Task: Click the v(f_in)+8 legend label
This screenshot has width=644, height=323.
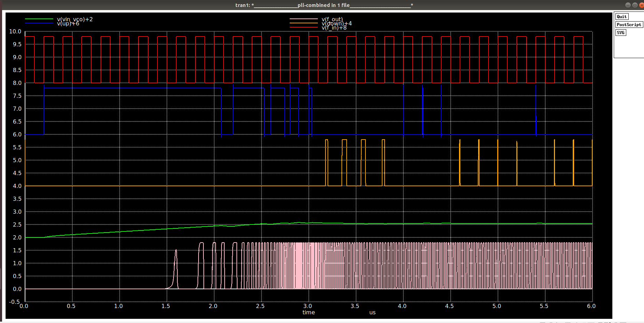Action: click(334, 27)
